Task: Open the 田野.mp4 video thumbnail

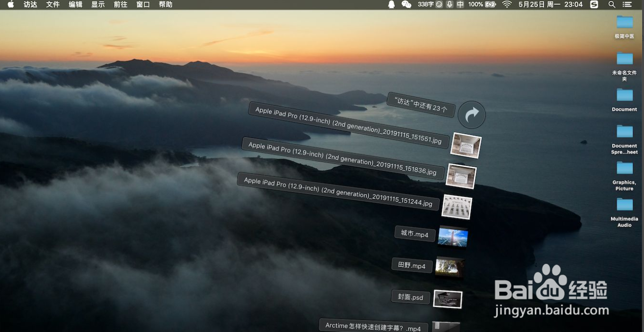Action: tap(450, 268)
